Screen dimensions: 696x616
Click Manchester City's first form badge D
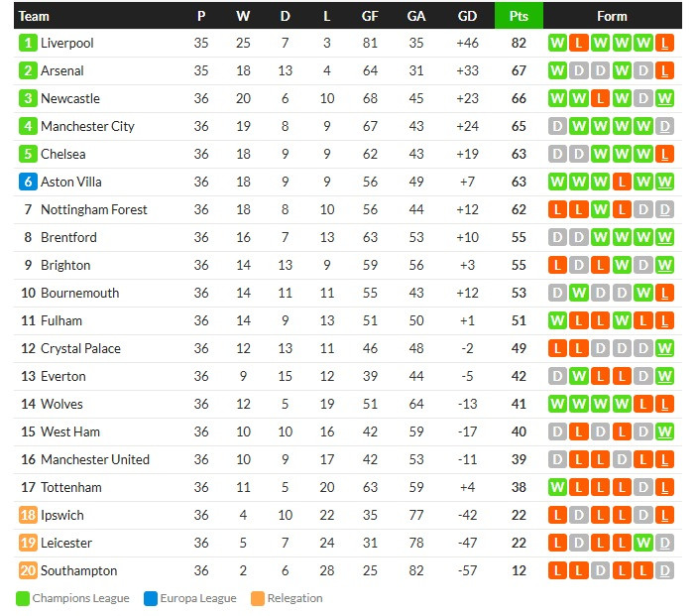point(557,126)
